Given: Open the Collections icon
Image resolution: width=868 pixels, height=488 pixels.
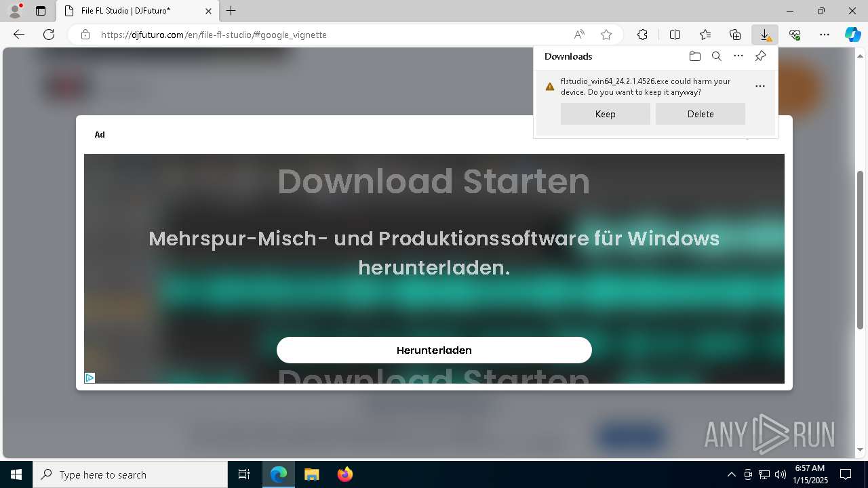Looking at the screenshot, I should point(735,35).
